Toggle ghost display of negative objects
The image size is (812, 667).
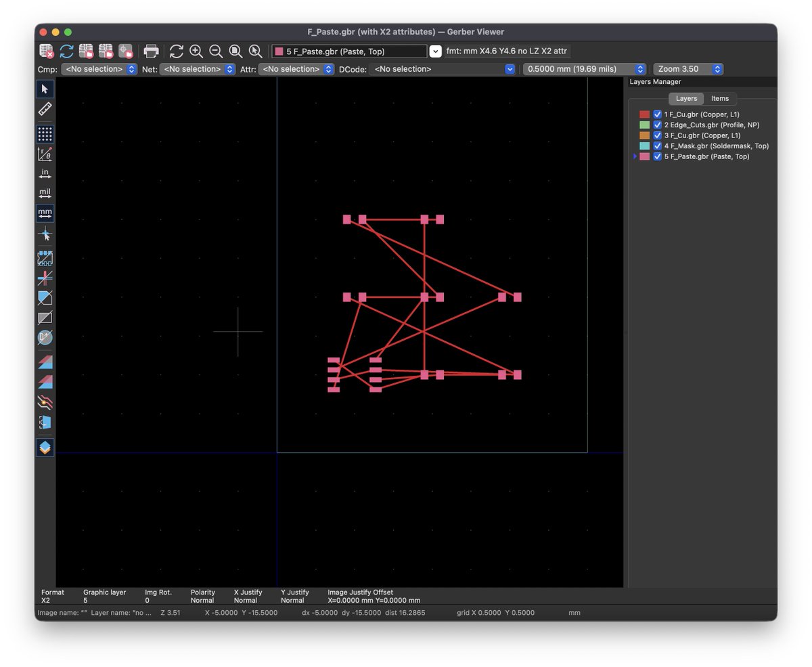click(x=45, y=318)
